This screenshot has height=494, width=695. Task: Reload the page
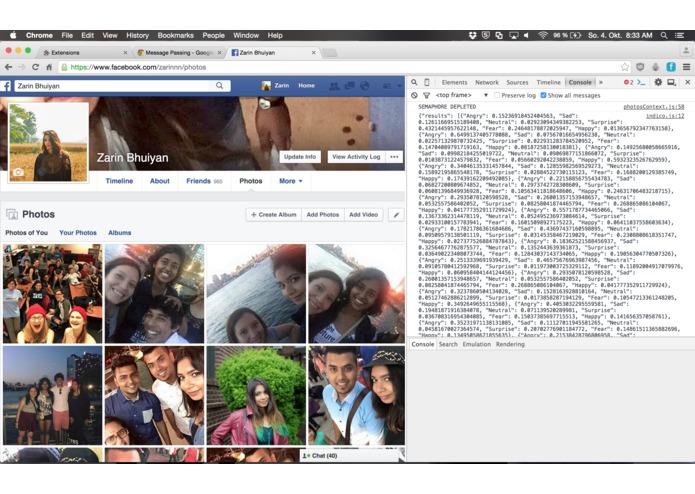pos(35,67)
